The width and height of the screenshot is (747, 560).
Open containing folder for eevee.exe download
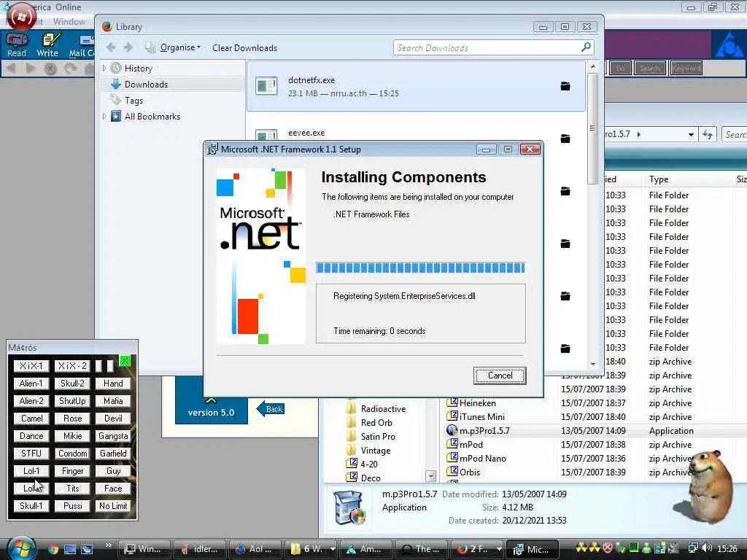click(565, 139)
